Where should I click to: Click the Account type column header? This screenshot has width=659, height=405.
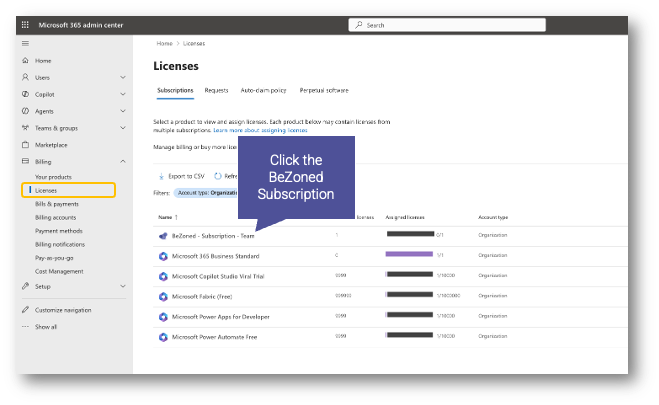click(493, 217)
